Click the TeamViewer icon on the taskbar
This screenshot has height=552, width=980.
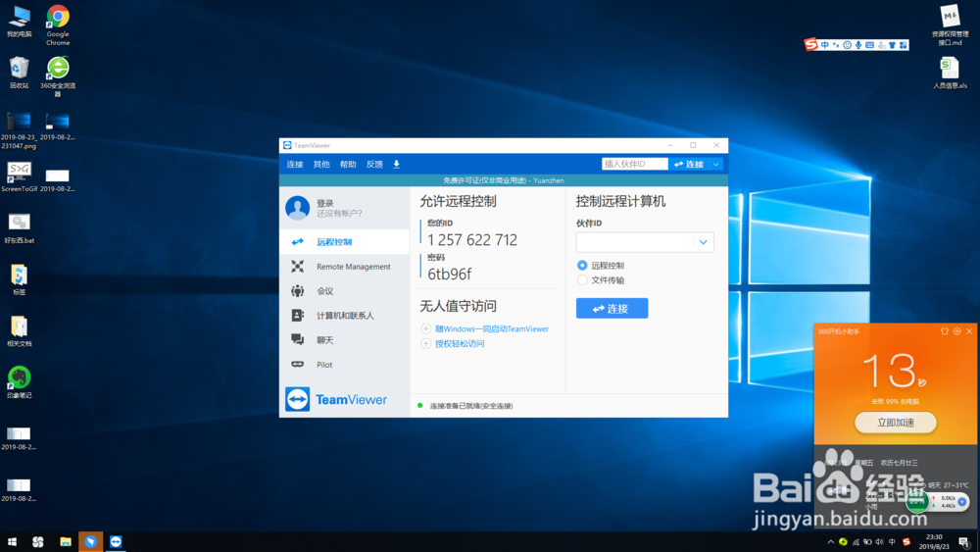pyautogui.click(x=116, y=542)
